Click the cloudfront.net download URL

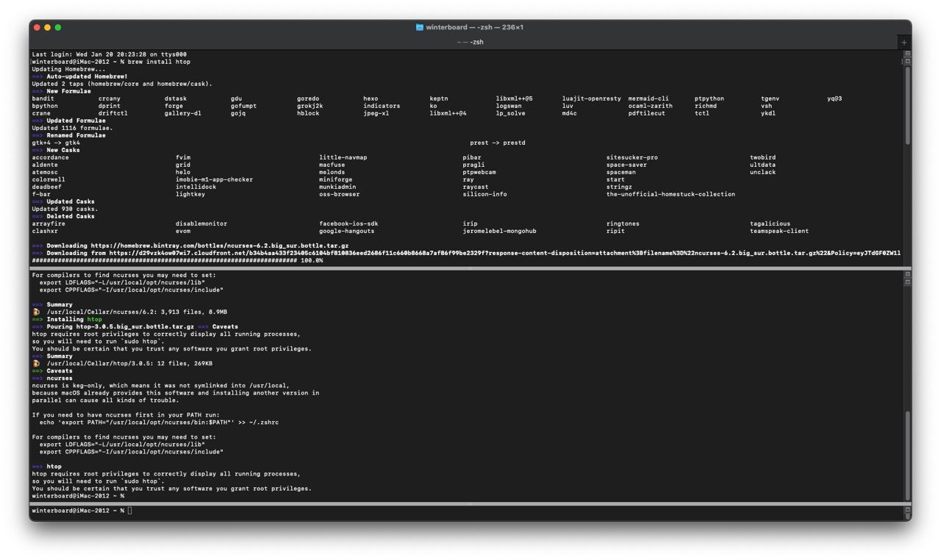tap(505, 253)
